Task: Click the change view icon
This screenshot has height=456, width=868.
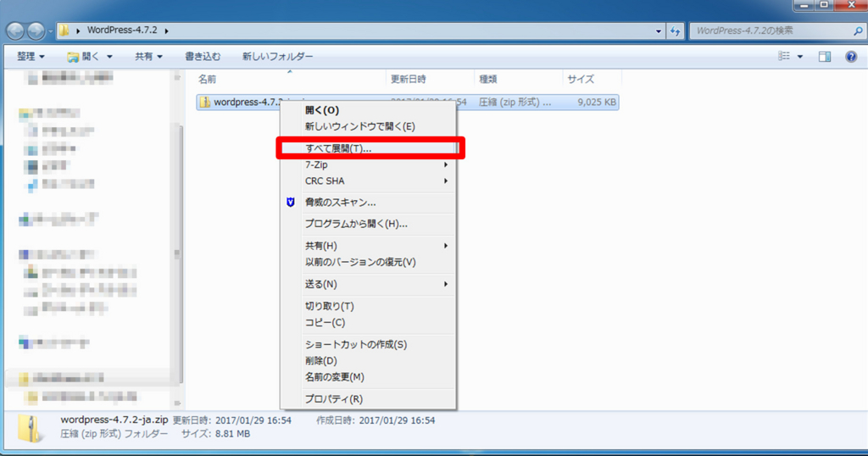Action: click(x=784, y=56)
